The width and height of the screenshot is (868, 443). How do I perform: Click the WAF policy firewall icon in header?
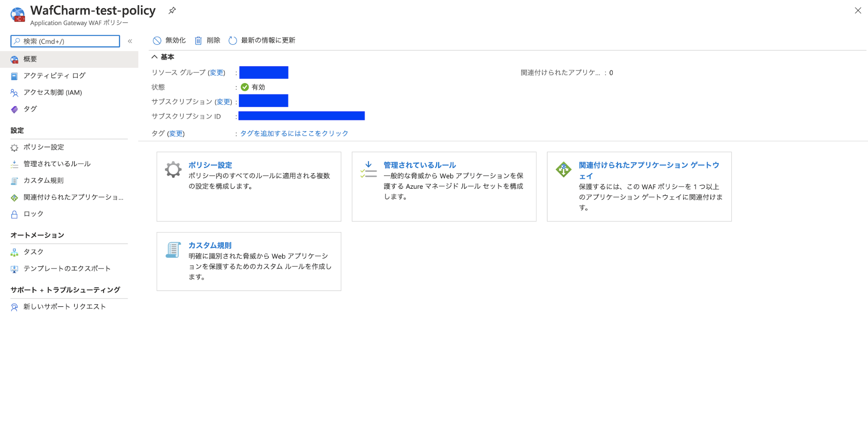18,14
